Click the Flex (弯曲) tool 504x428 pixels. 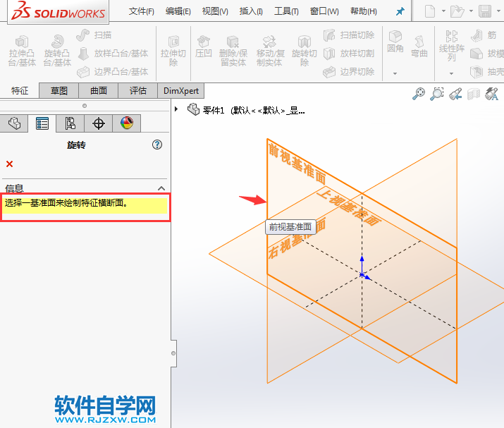[419, 47]
